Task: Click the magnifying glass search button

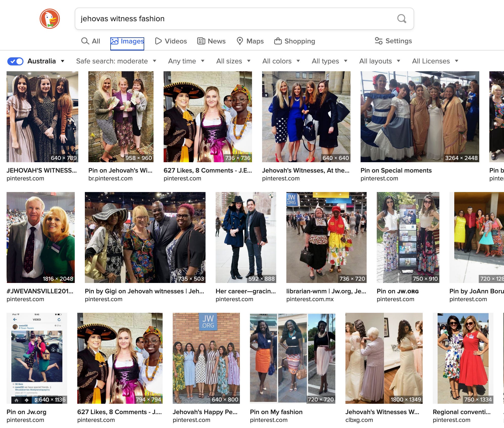Action: (401, 19)
